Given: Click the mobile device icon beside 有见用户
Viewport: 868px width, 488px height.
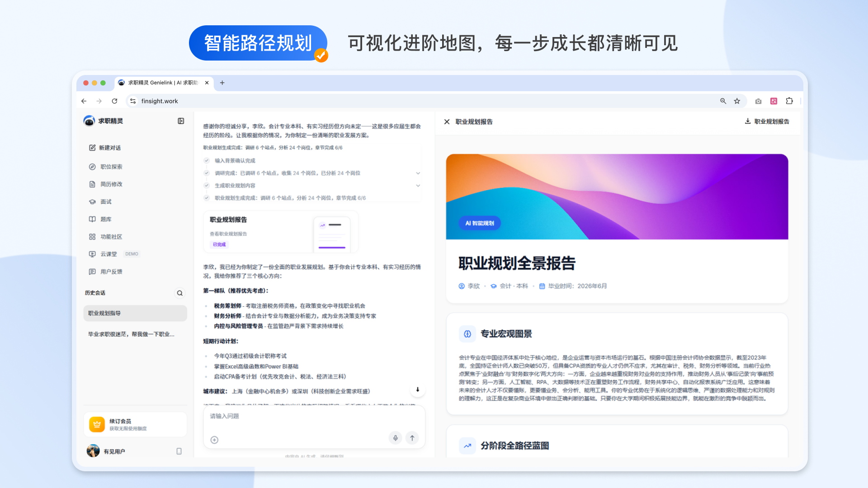Looking at the screenshot, I should (x=179, y=451).
